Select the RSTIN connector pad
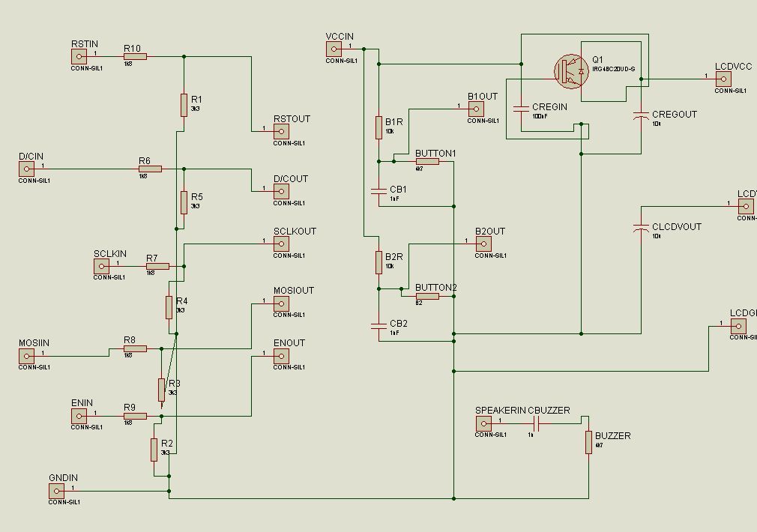Screen dimensions: 757x532 79,57
